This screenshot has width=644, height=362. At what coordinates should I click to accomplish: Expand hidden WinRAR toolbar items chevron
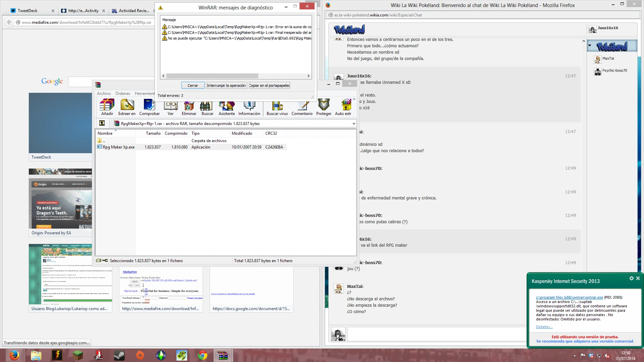coord(354,99)
